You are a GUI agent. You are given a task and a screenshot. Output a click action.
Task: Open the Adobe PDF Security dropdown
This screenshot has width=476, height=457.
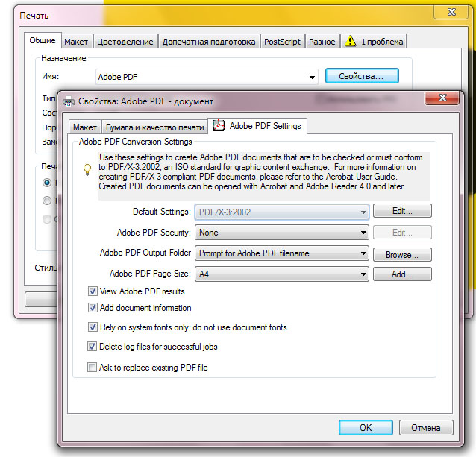tap(282, 233)
